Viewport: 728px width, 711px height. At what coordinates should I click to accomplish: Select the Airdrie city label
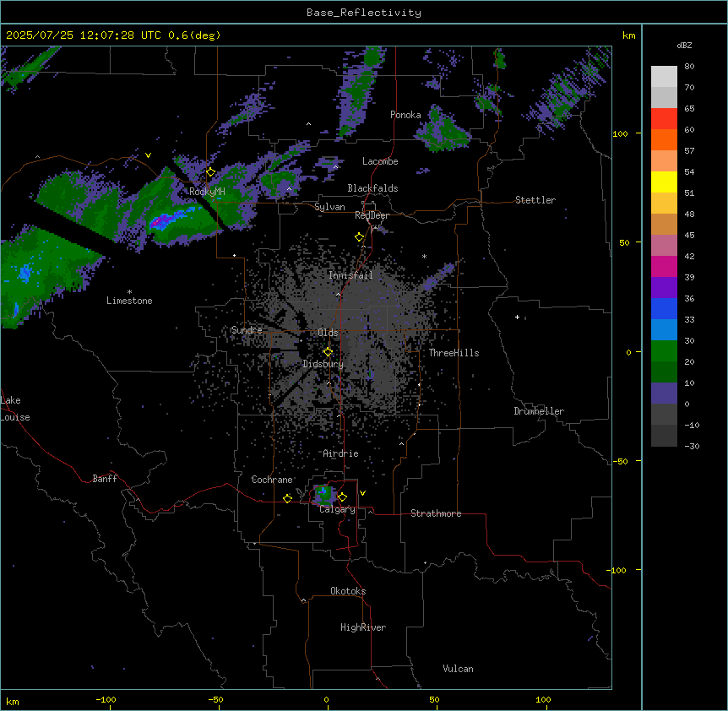(340, 454)
